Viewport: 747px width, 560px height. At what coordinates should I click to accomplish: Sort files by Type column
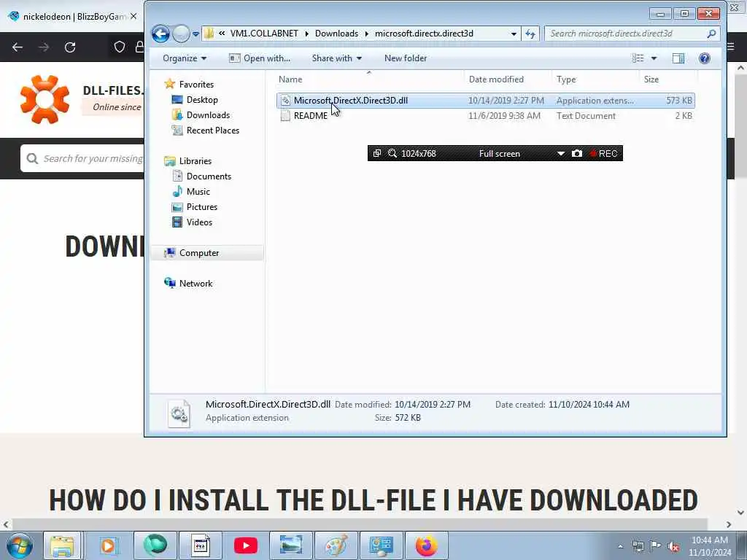tap(595, 79)
